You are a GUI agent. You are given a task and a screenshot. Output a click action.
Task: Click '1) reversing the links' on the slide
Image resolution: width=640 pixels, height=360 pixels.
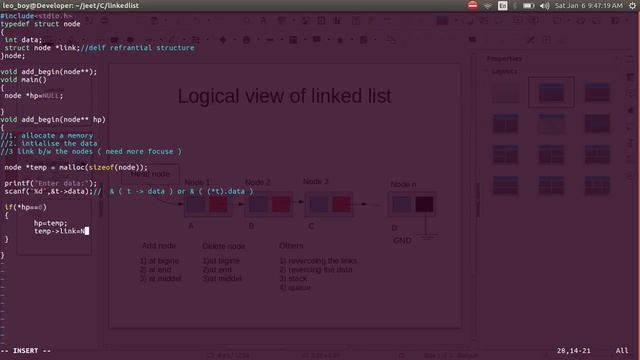click(318, 261)
